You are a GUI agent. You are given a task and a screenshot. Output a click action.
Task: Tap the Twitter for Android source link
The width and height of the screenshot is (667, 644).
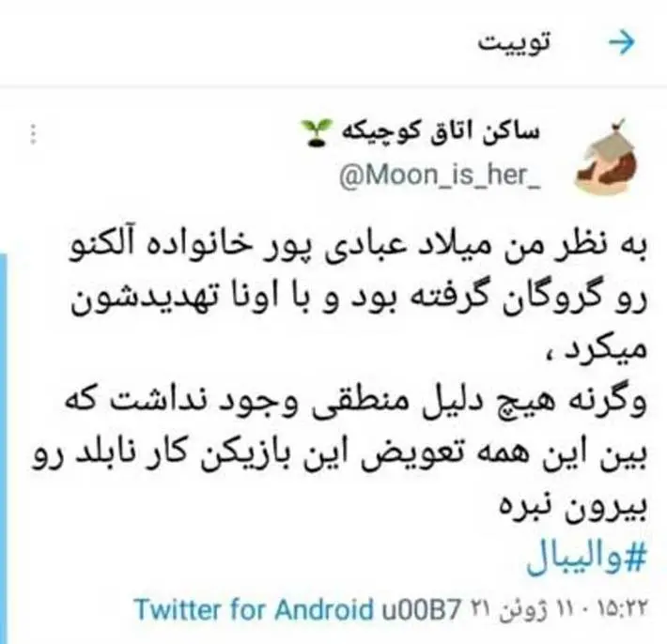tap(254, 609)
